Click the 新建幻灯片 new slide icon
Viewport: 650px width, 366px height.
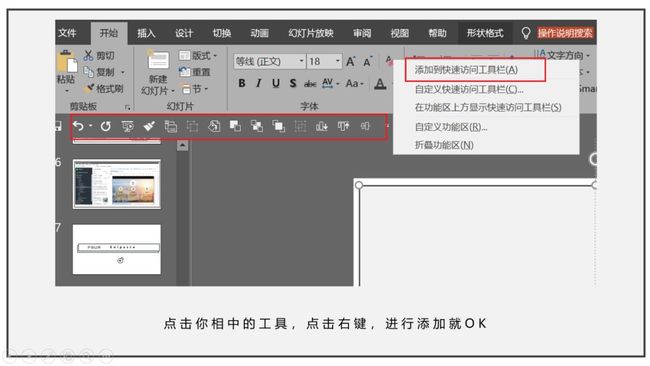[158, 61]
